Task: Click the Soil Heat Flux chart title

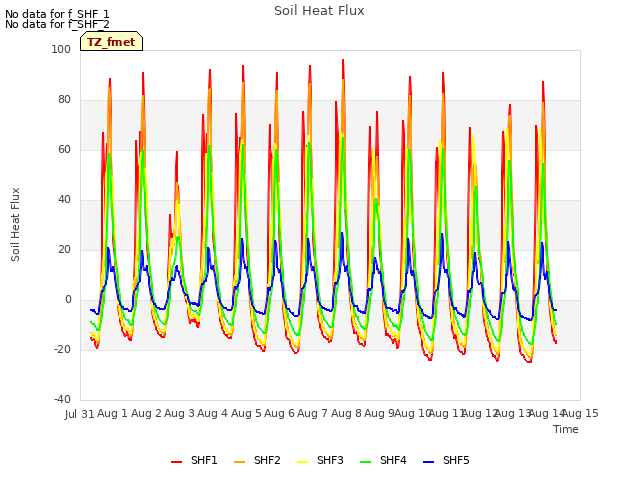Action: pos(319,11)
